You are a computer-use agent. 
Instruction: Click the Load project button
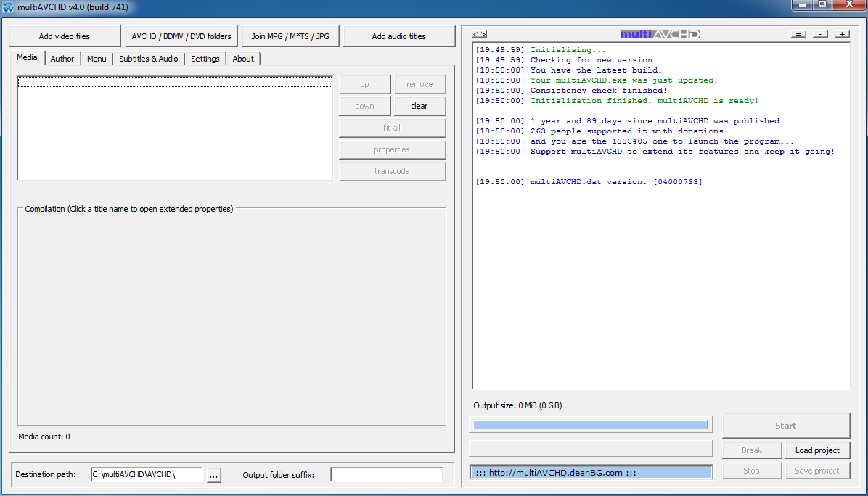(817, 450)
